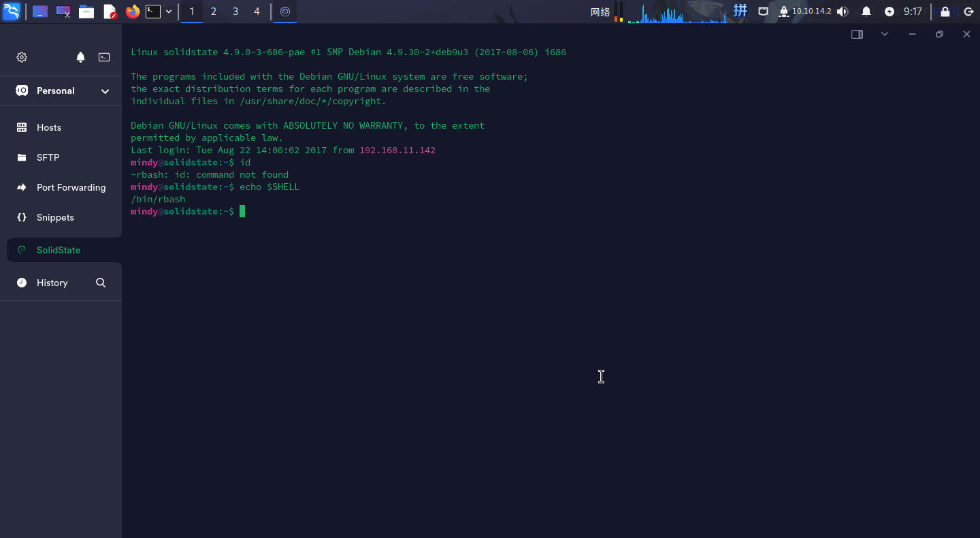Click the terminal cursor at prompt

pos(242,211)
